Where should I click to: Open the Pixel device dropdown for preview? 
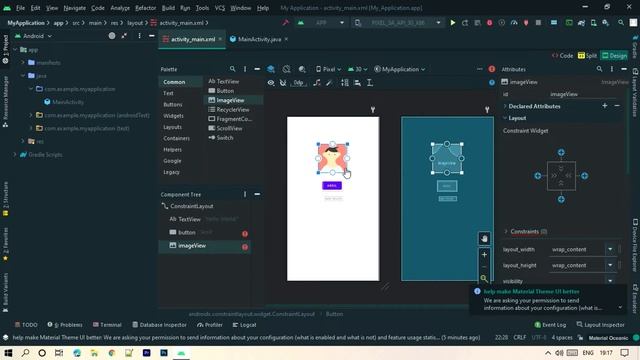(x=328, y=69)
